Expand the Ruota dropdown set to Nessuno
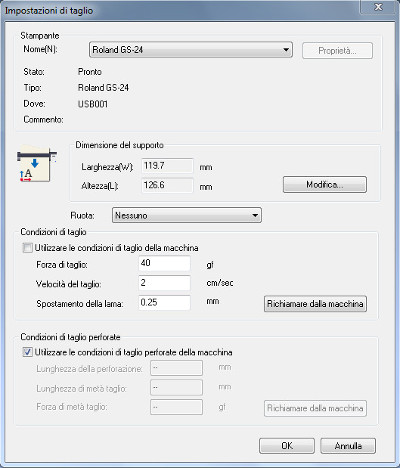400x468 pixels. 187,215
